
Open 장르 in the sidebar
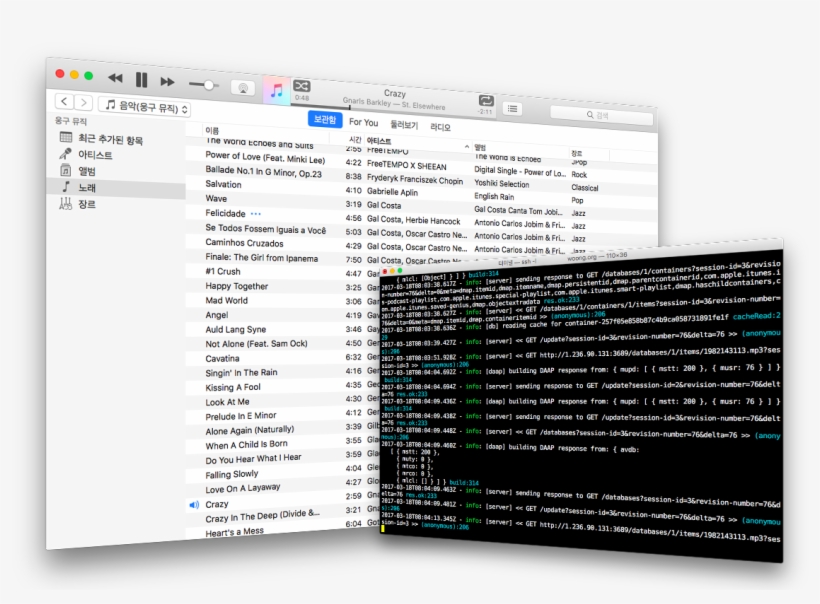pos(87,204)
